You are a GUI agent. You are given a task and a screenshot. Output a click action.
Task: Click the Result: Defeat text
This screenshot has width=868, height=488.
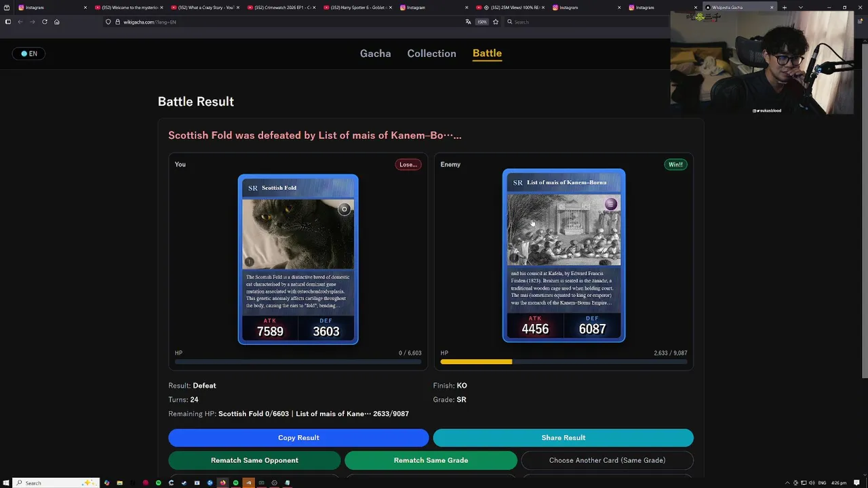tap(192, 386)
